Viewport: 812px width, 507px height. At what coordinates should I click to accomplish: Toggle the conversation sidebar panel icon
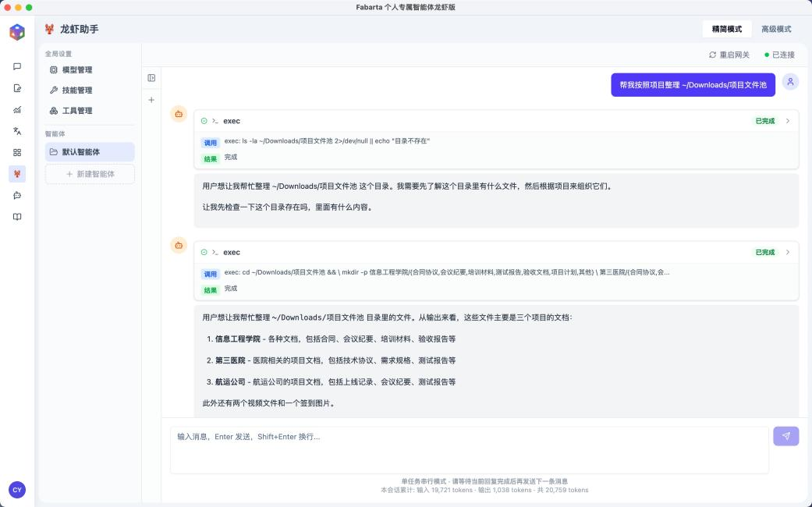(x=151, y=78)
